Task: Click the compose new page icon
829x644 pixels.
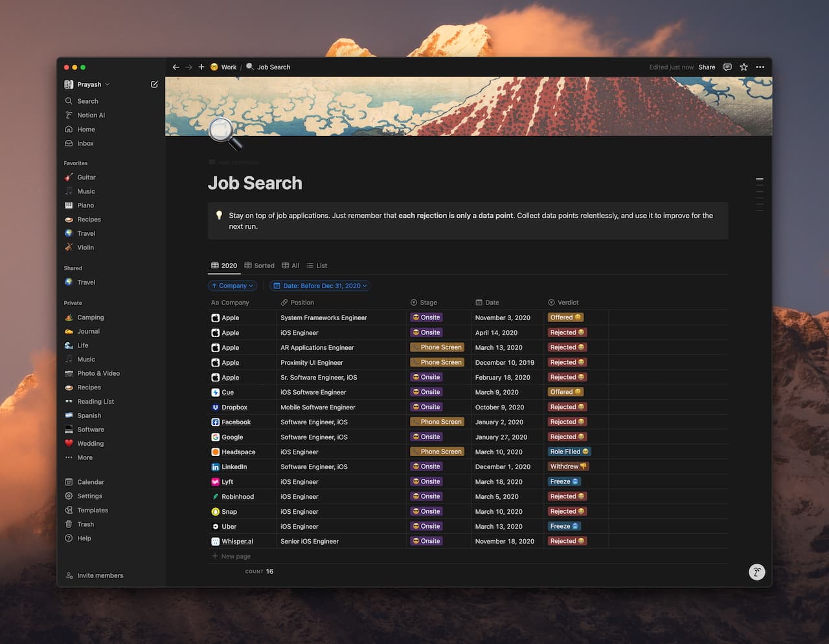Action: (154, 84)
